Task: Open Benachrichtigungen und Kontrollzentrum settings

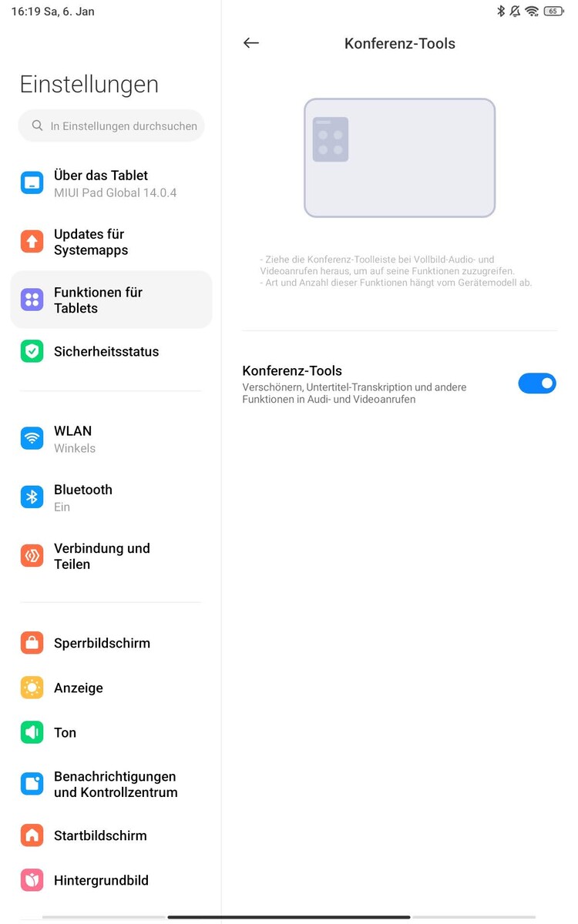Action: tap(111, 784)
